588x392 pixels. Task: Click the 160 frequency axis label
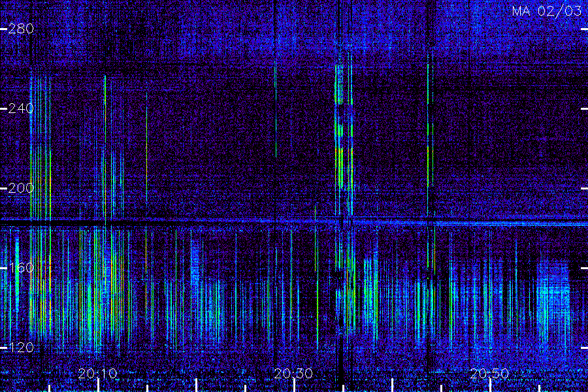click(21, 268)
